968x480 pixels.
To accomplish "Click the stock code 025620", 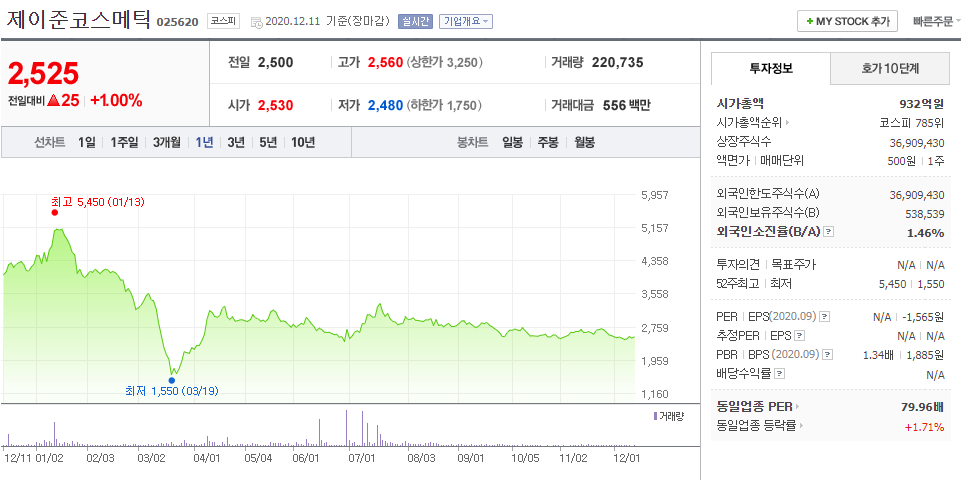I will [x=177, y=22].
